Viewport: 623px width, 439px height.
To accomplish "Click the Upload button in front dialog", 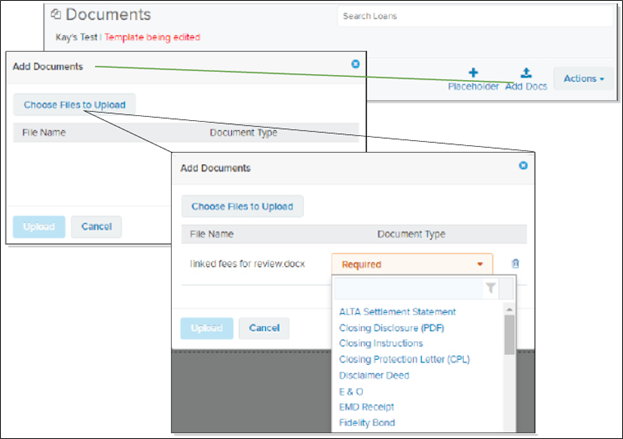I will (207, 328).
